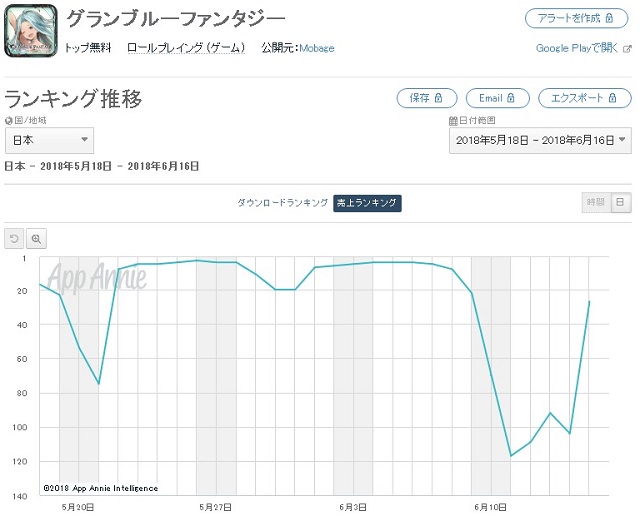The height and width of the screenshot is (516, 640).
Task: Click the help icon beside 国/地域
Action: 9,120
